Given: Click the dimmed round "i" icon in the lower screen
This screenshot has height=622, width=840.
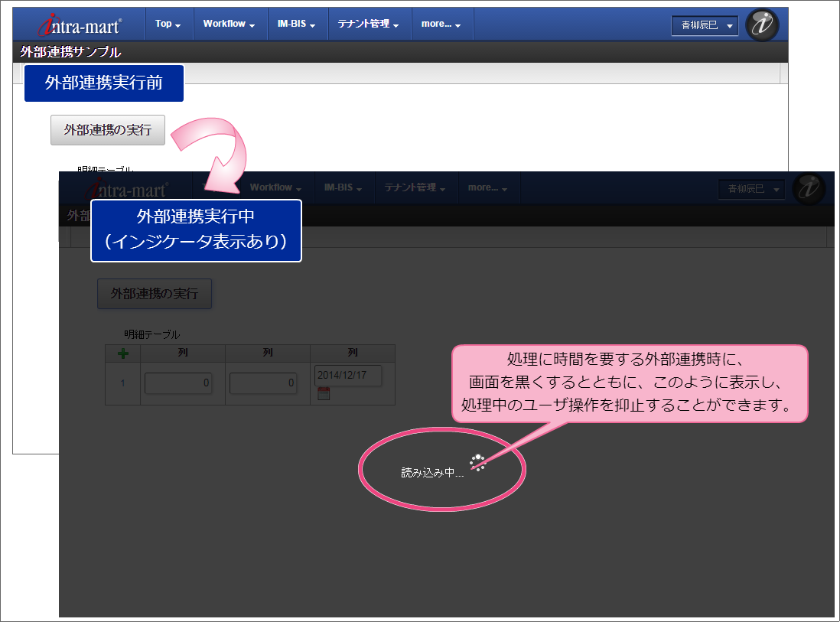Looking at the screenshot, I should click(809, 189).
